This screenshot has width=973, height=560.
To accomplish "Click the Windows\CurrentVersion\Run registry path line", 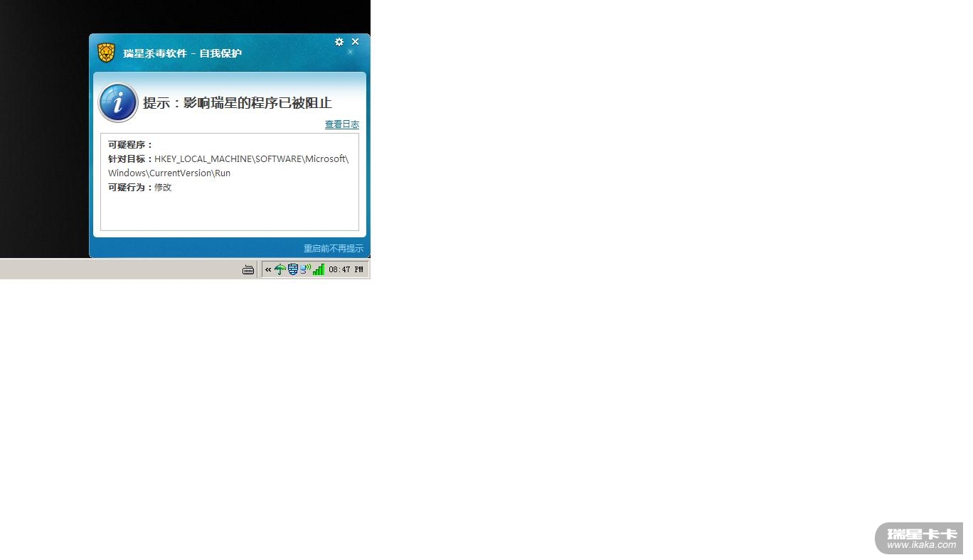I will coord(169,173).
